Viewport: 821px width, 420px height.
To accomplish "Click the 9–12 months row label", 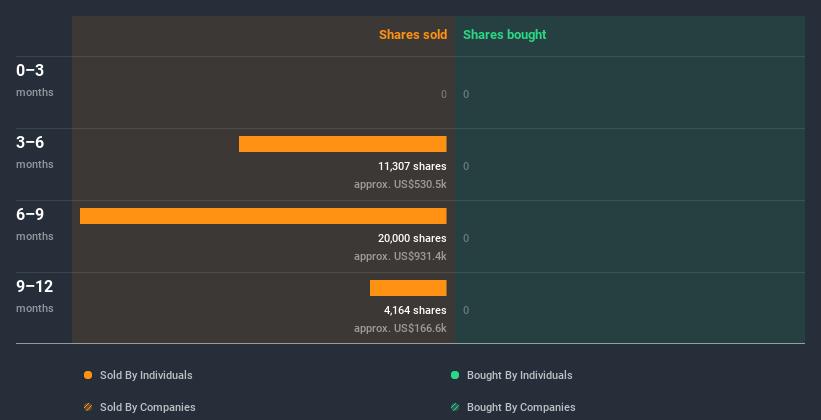I will 35,296.
